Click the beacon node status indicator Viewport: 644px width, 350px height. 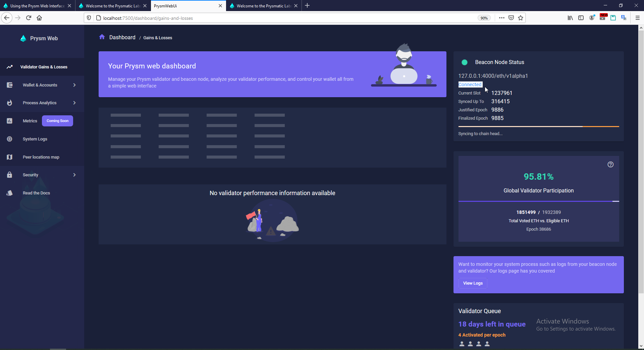point(465,62)
